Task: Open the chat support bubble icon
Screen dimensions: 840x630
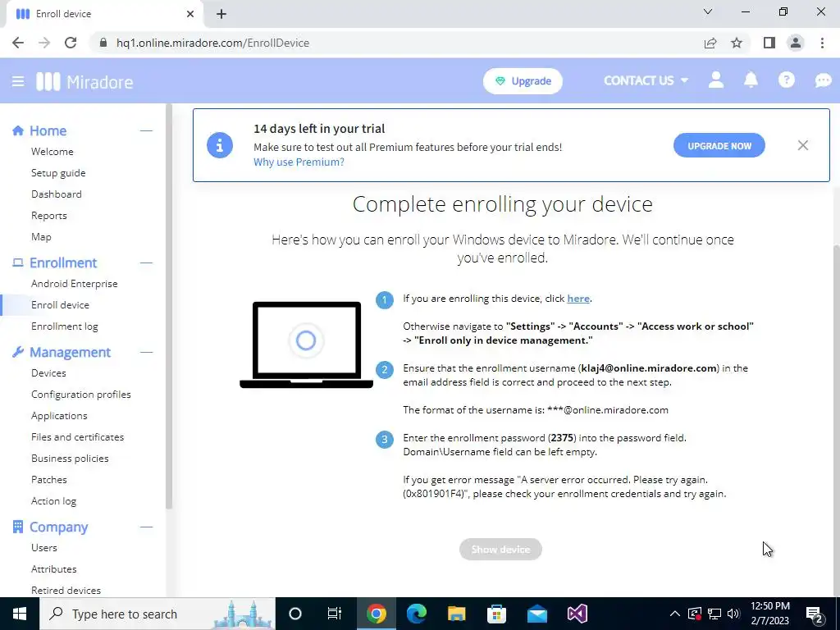Action: point(823,81)
